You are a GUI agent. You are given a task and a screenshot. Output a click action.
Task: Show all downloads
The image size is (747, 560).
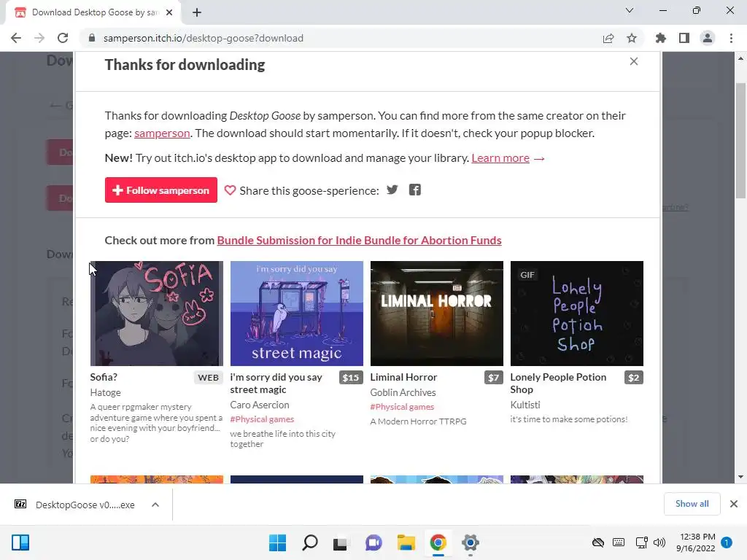692,504
